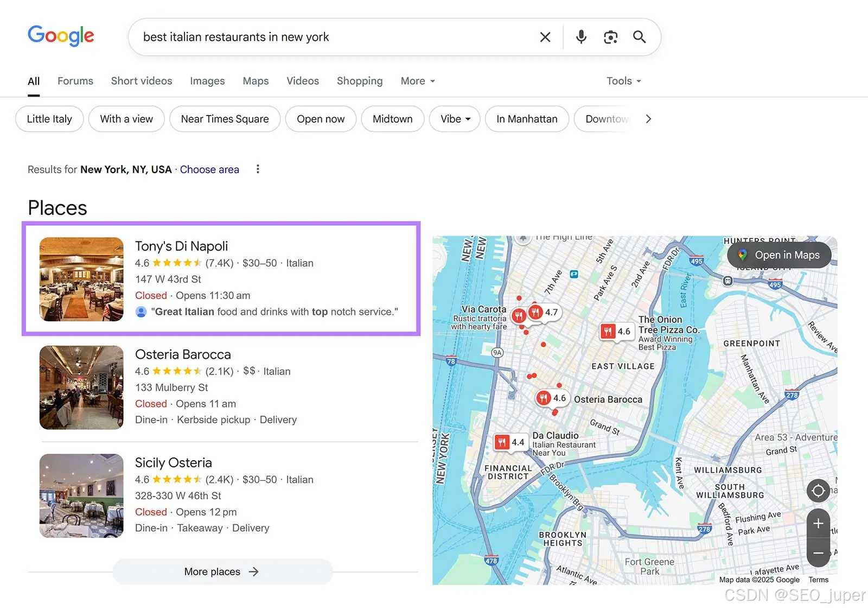Open Osteria Barocca listing title
The height and width of the screenshot is (610, 868).
pyautogui.click(x=183, y=354)
